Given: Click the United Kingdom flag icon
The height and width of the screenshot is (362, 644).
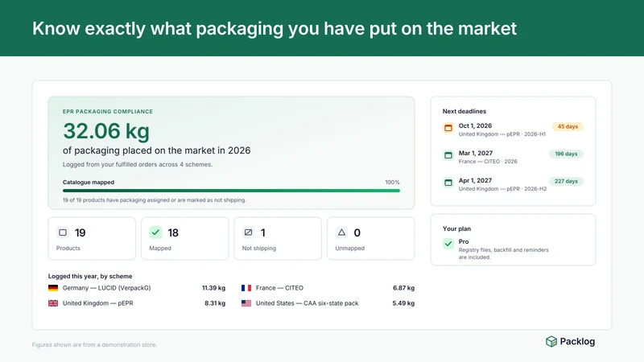Looking at the screenshot, I should tap(53, 303).
